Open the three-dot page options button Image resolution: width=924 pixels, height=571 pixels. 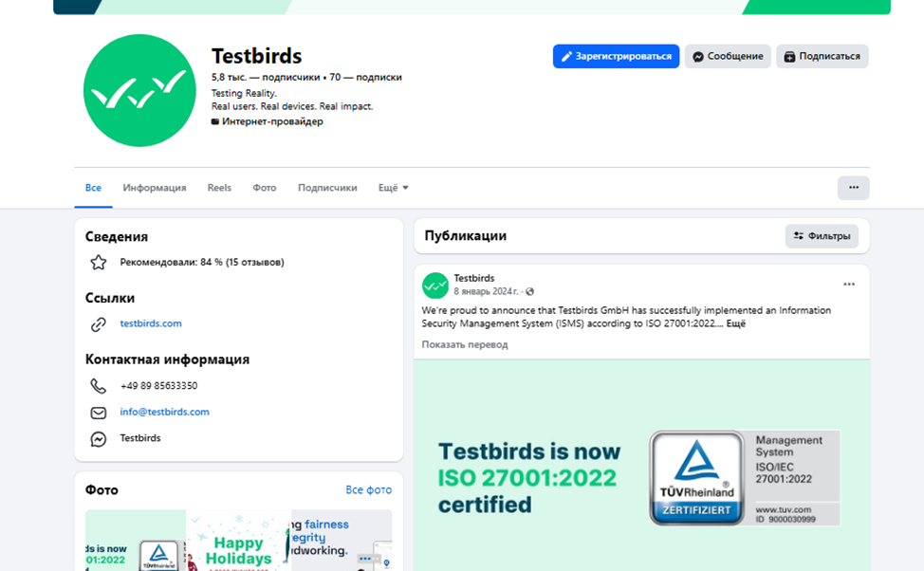pyautogui.click(x=853, y=188)
